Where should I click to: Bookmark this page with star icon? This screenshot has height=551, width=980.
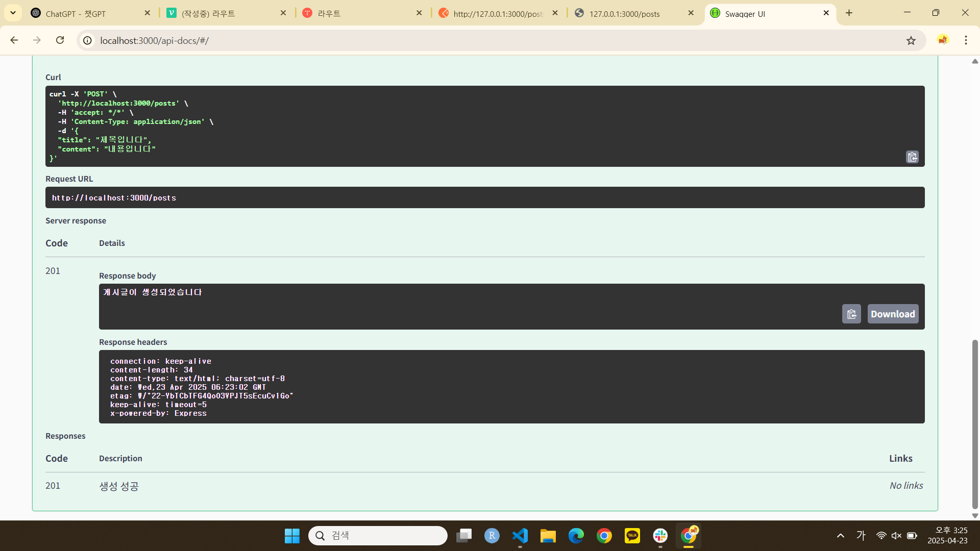[x=911, y=40]
